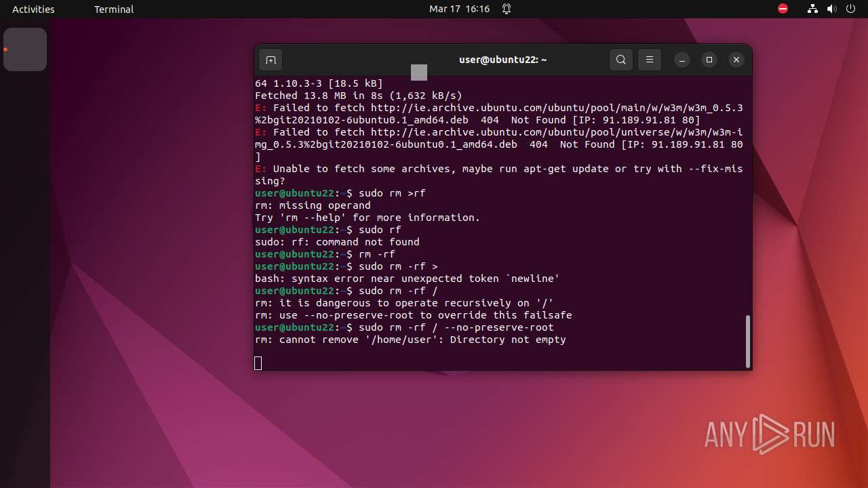Click 'use --no-preserve-root to override this failsafe' text
868x488 pixels.
click(426, 315)
